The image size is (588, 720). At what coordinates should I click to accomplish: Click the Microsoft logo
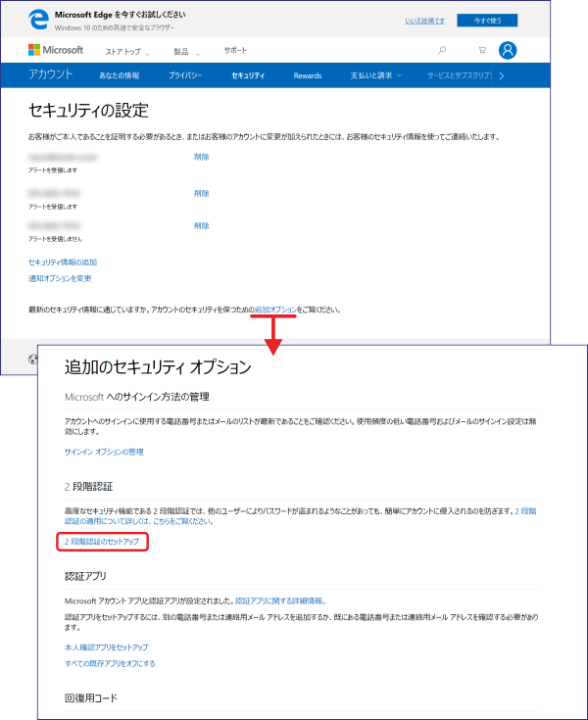click(x=56, y=50)
